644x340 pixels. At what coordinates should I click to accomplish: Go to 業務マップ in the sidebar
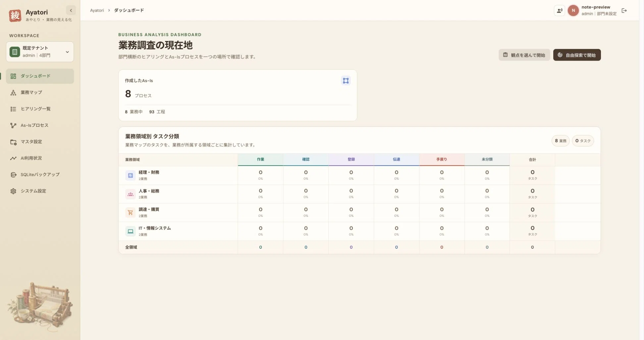pos(40,92)
